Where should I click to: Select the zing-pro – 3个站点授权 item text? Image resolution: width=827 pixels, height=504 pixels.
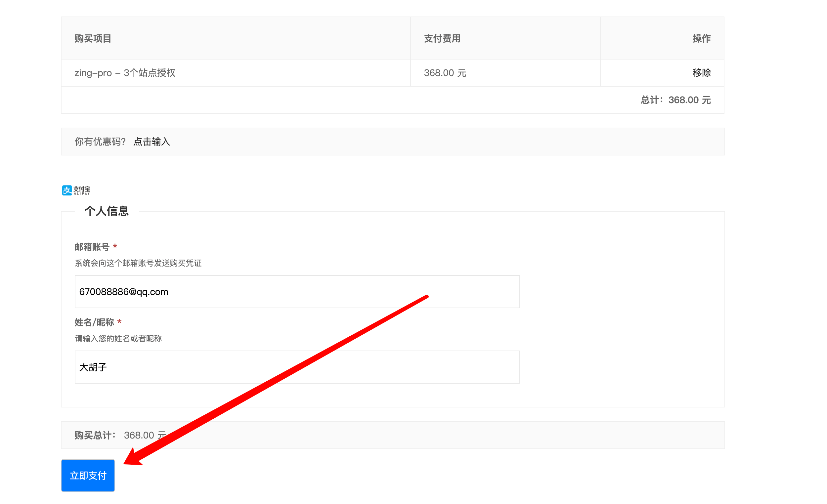125,73
